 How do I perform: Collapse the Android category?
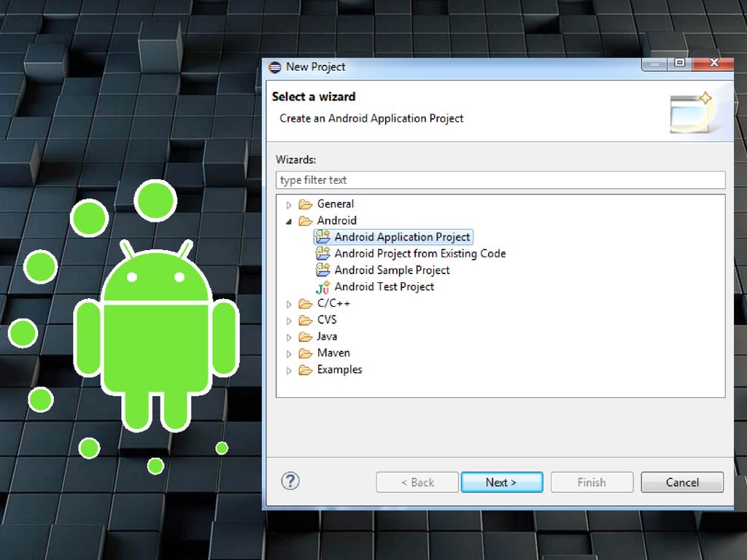pos(289,222)
